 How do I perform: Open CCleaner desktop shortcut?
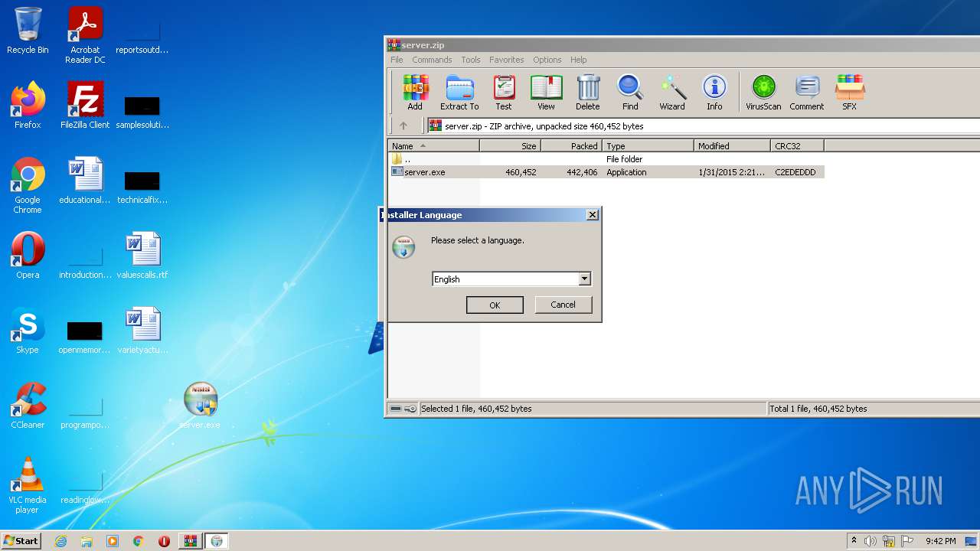[28, 405]
